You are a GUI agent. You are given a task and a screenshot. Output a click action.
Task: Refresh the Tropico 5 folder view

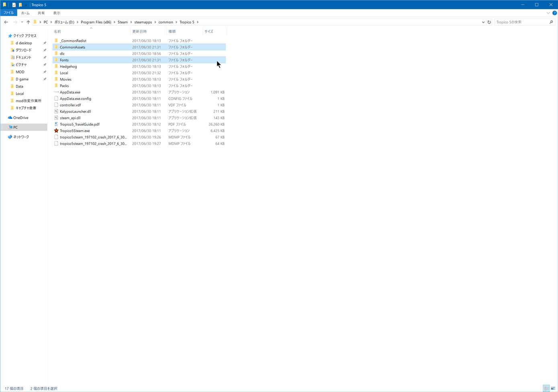click(x=489, y=22)
